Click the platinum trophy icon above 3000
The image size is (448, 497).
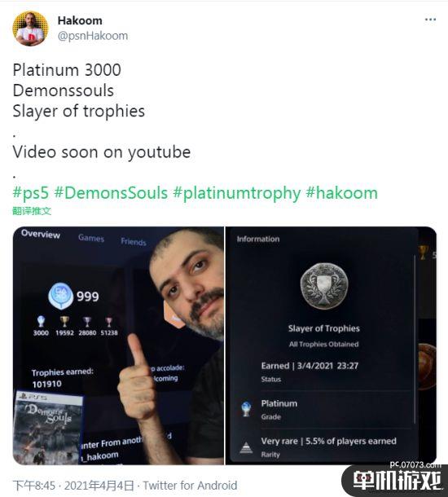pos(41,321)
